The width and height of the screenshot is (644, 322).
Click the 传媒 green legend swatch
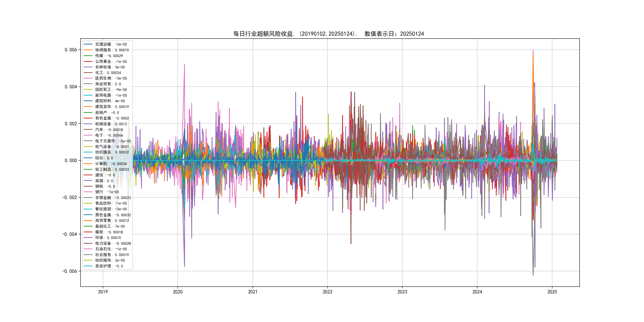(x=88, y=56)
